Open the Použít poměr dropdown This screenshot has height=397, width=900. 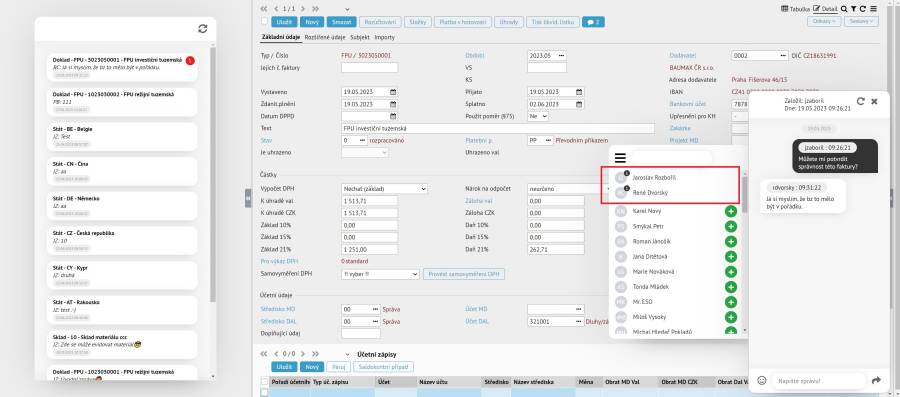pyautogui.click(x=538, y=116)
